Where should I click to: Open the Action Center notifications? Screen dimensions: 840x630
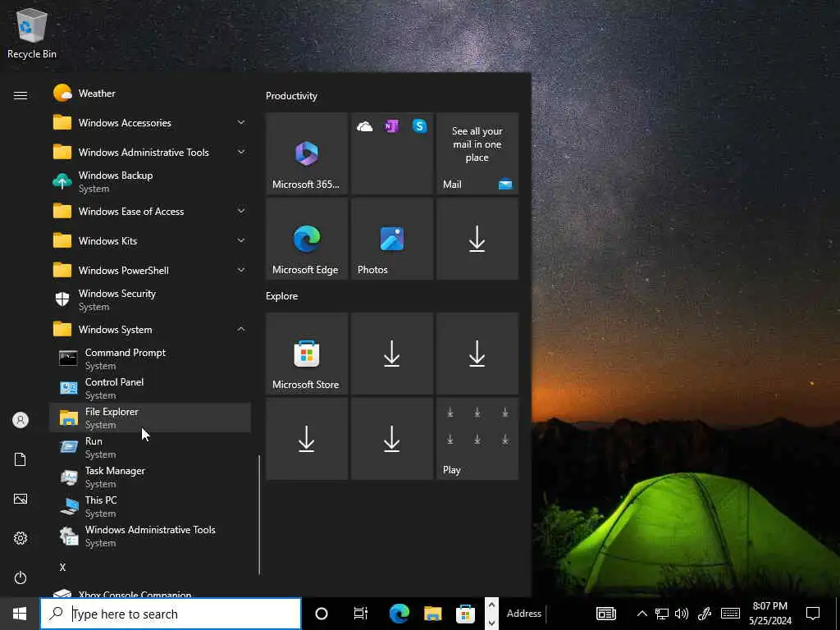813,614
